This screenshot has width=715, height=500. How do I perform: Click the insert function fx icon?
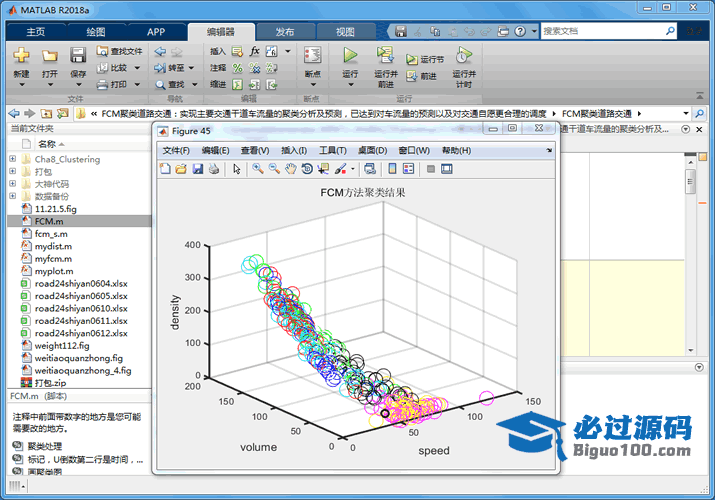coord(254,51)
